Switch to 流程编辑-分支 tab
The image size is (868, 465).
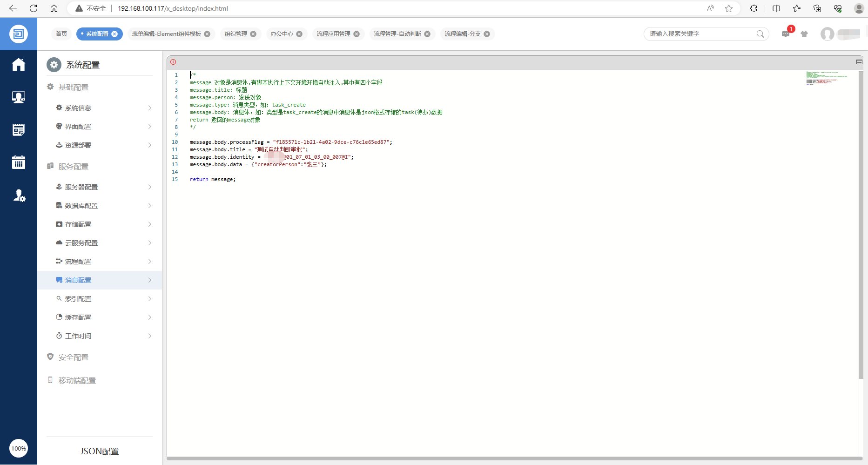[x=463, y=34]
